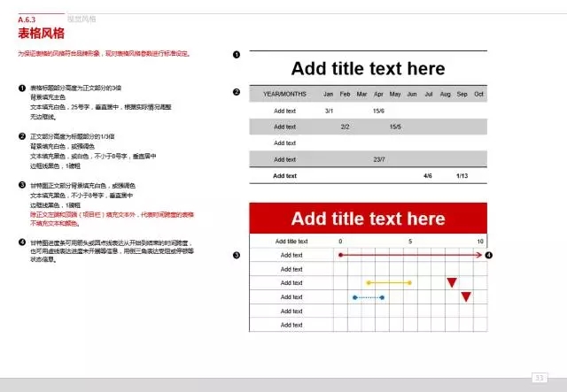Select the Gantt scale value 5
The width and height of the screenshot is (567, 392).
tap(410, 242)
